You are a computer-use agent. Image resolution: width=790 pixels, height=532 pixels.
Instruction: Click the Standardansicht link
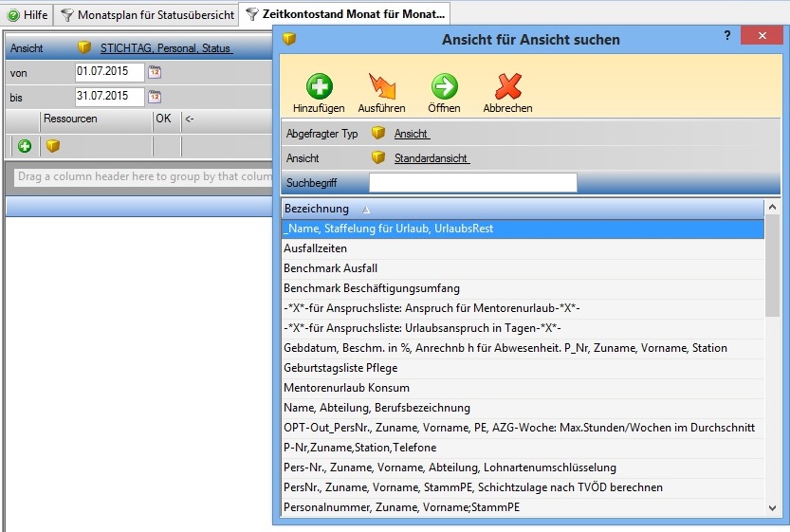click(x=432, y=158)
